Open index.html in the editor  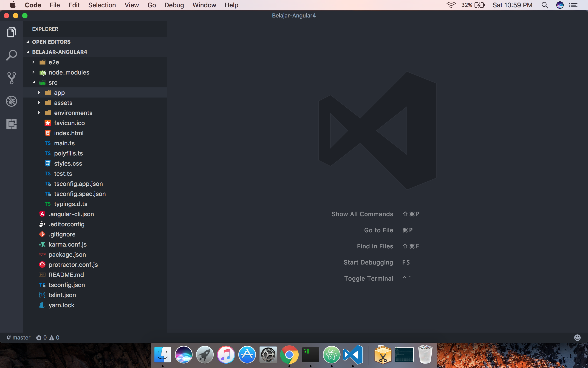(x=95, y=133)
